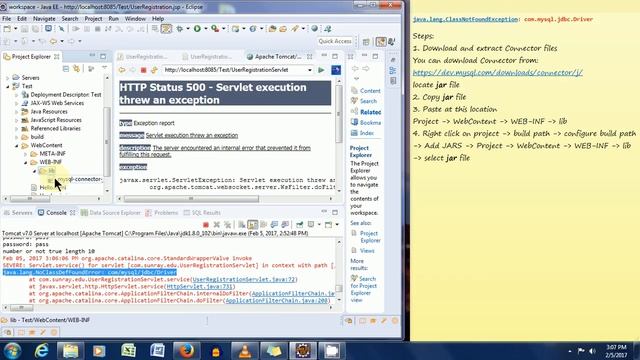Click the Console vertical scrollbar thumb
Screen dimensions: 640x360
[x=339, y=289]
